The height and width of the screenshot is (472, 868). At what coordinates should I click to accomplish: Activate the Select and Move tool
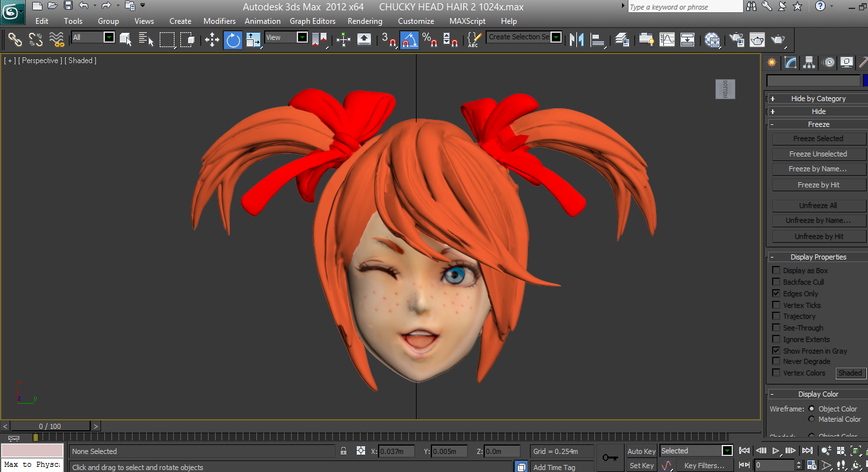212,40
